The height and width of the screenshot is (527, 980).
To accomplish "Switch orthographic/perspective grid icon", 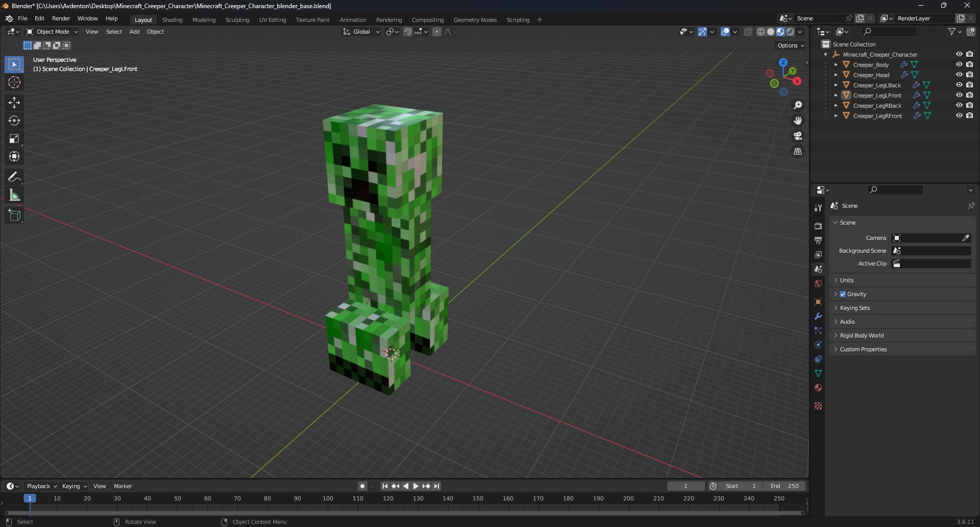I will coord(798,152).
